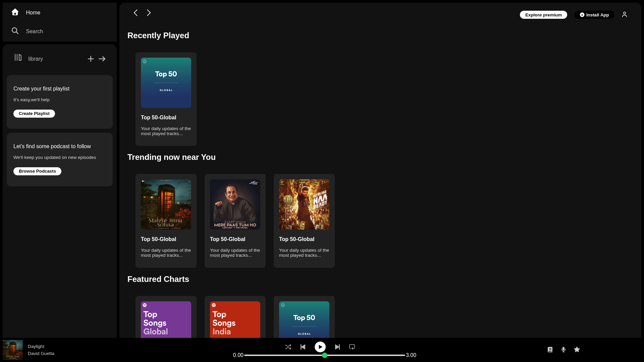The image size is (644, 362).
Task: Play the current song
Action: (x=320, y=347)
